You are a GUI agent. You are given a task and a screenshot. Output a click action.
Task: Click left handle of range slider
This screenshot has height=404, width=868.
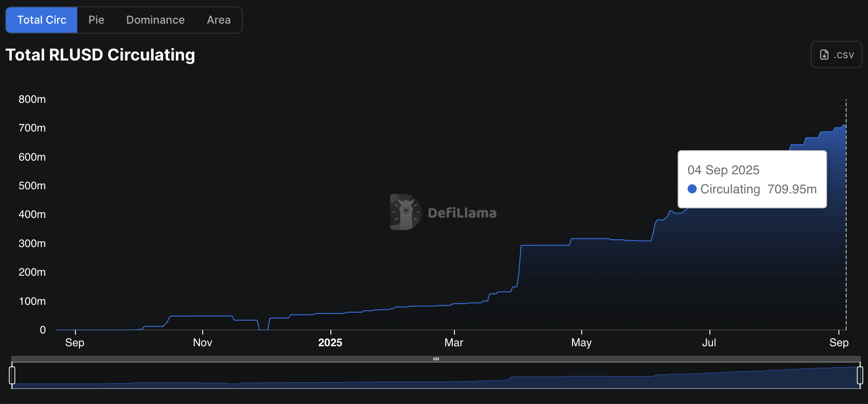pos(12,375)
